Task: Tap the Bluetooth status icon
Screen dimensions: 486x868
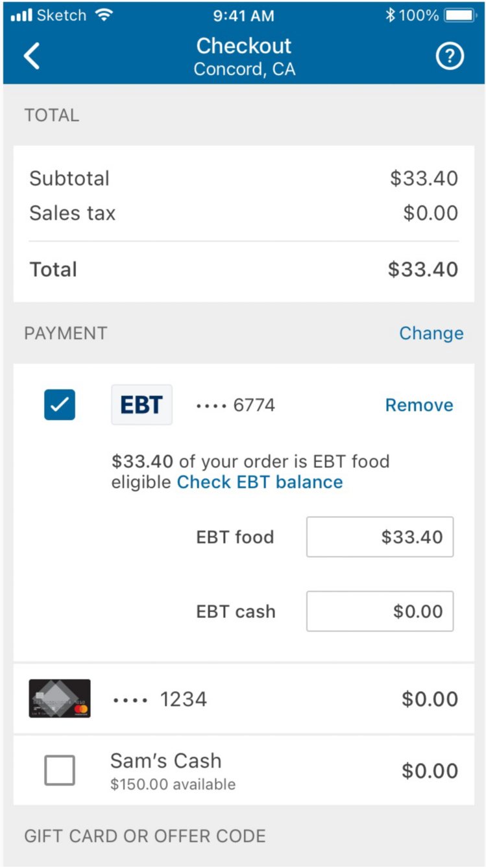Action: (x=390, y=15)
